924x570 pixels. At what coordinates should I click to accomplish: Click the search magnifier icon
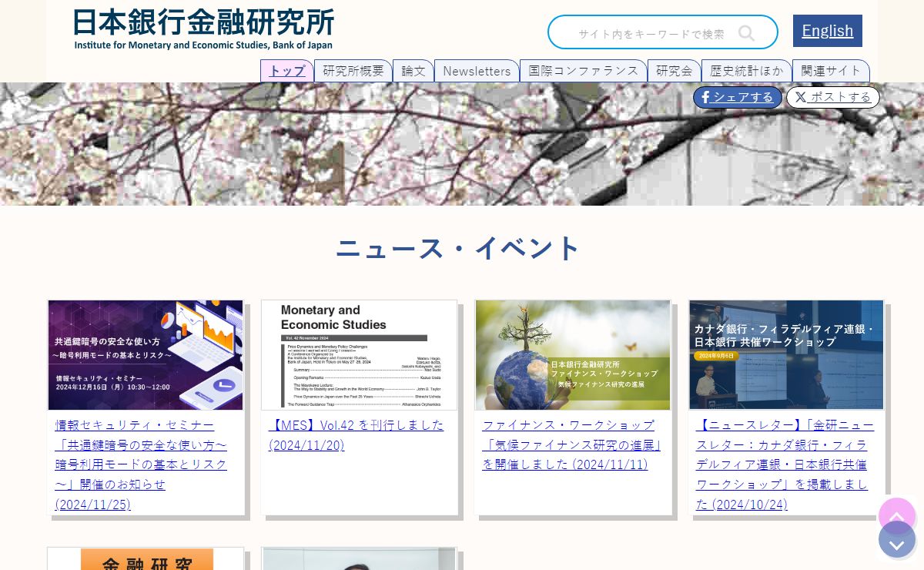[x=746, y=33]
